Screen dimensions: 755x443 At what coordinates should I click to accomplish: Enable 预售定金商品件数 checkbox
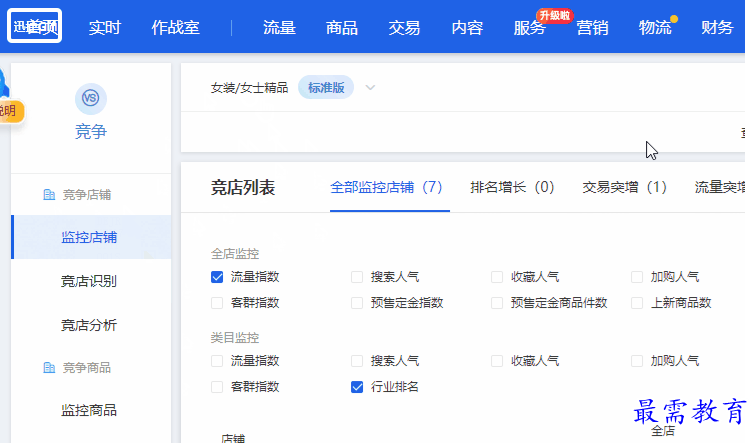click(497, 303)
